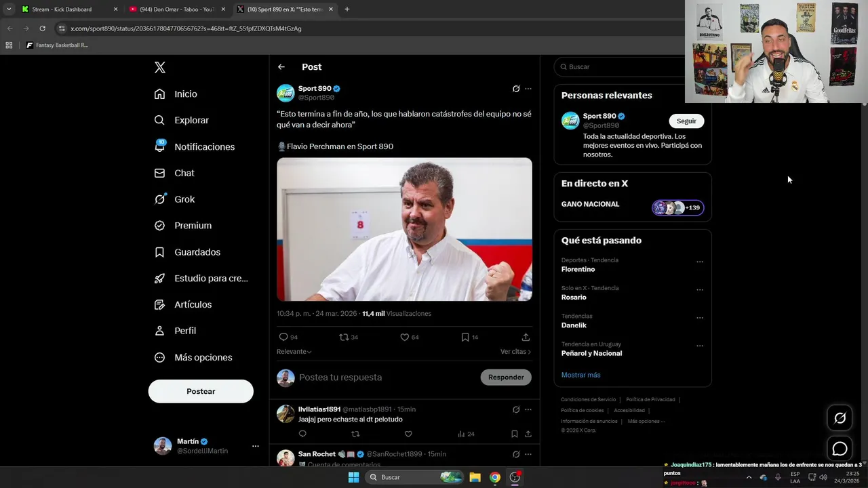Reload the page in browser
Viewport: 868px width, 488px height.
pos(42,28)
